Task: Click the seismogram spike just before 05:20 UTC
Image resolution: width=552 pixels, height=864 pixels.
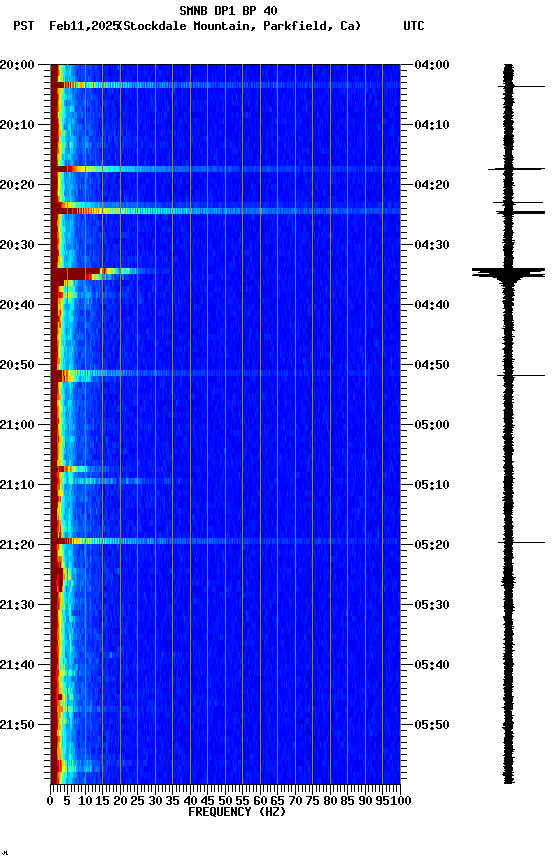Action: tap(521, 543)
